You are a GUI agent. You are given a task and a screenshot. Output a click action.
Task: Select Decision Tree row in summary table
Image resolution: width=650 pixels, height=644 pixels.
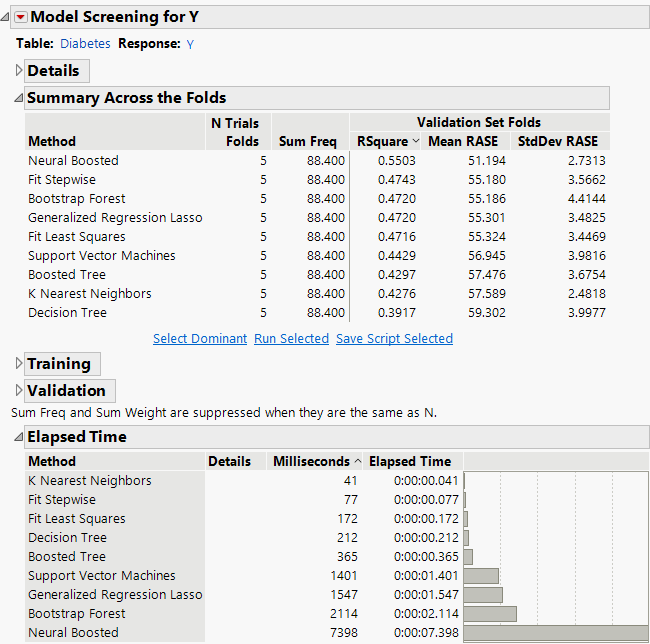point(67,313)
